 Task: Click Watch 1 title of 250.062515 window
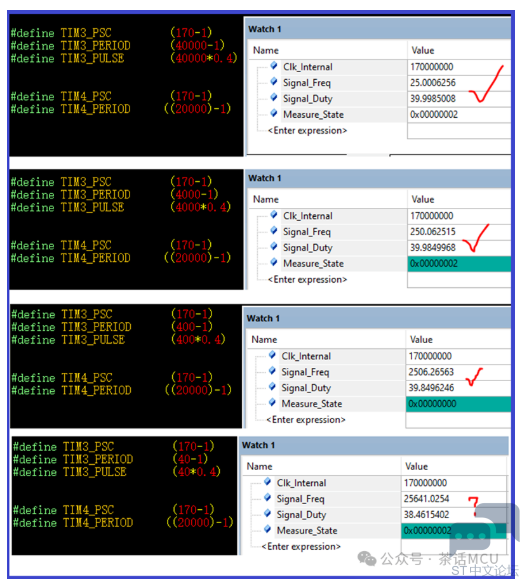point(265,178)
